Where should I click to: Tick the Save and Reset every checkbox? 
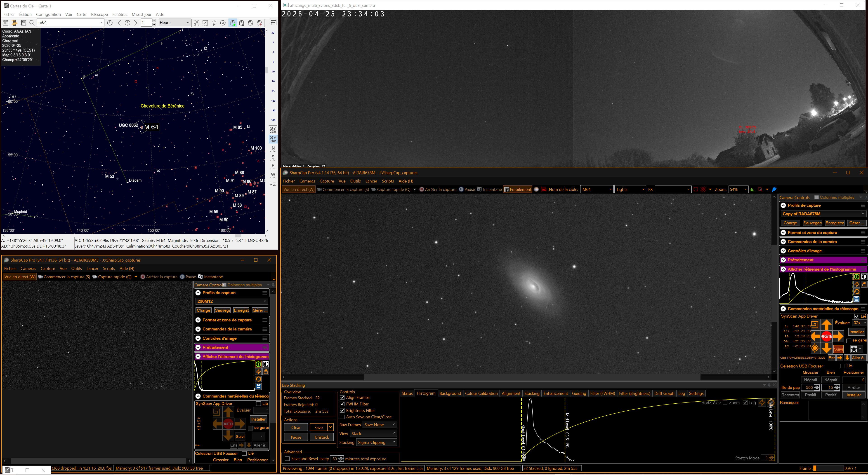[287, 459]
